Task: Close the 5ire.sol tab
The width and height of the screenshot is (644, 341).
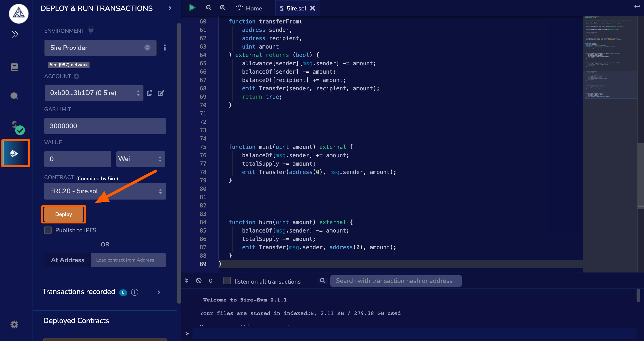Action: pos(313,8)
